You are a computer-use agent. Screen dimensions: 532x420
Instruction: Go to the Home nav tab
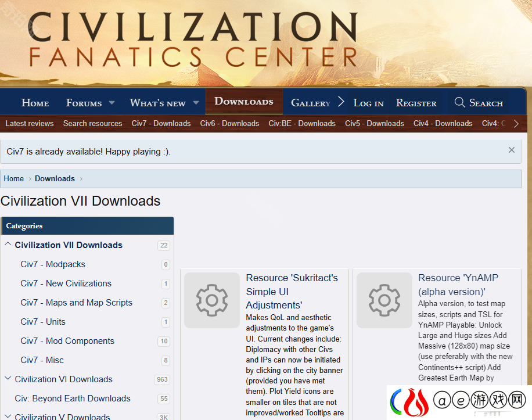35,103
